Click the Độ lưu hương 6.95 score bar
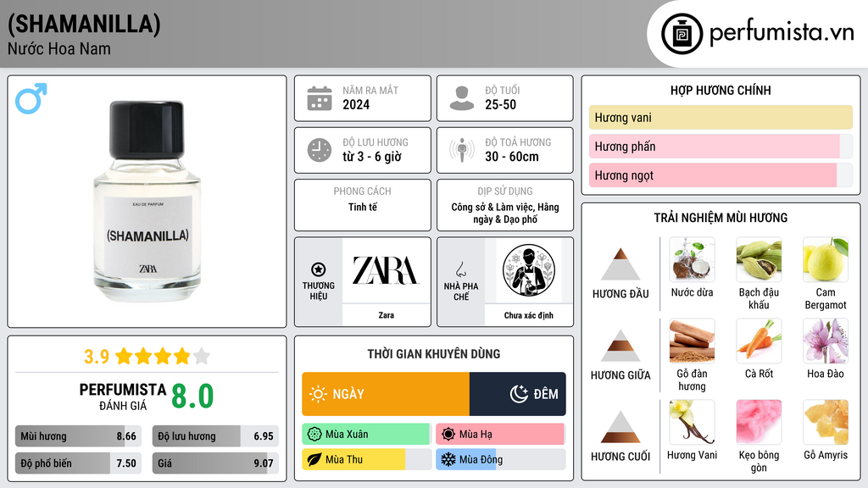The height and width of the screenshot is (488, 868). click(x=215, y=436)
